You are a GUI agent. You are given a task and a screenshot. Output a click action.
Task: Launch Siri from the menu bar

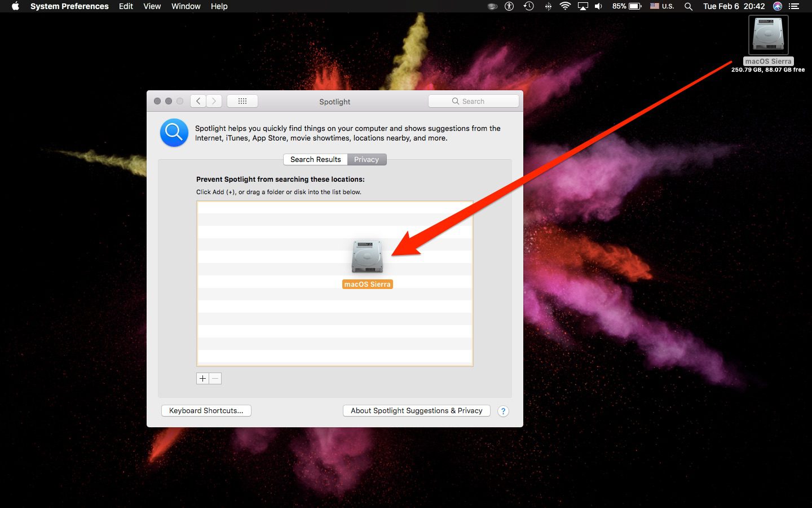(x=778, y=6)
